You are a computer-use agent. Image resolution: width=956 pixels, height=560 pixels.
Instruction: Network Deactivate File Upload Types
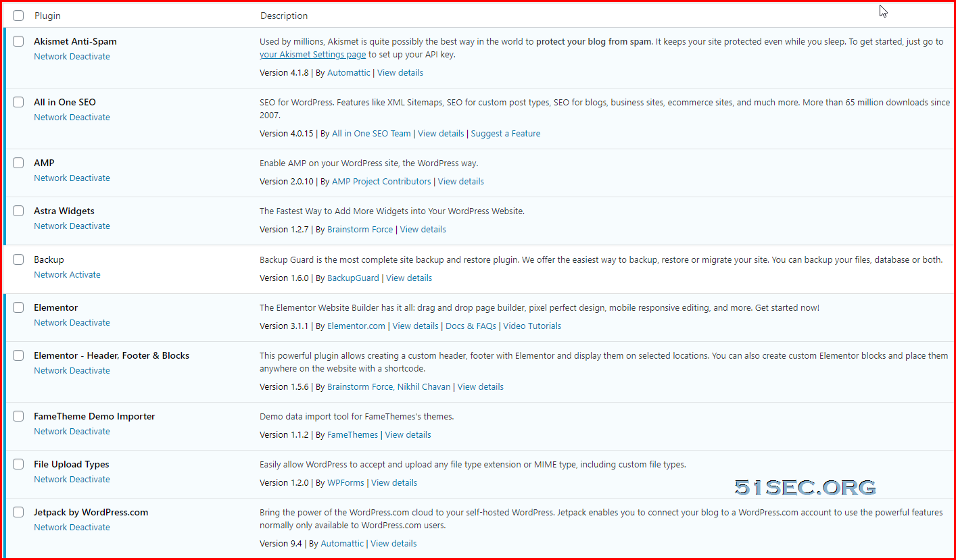72,480
